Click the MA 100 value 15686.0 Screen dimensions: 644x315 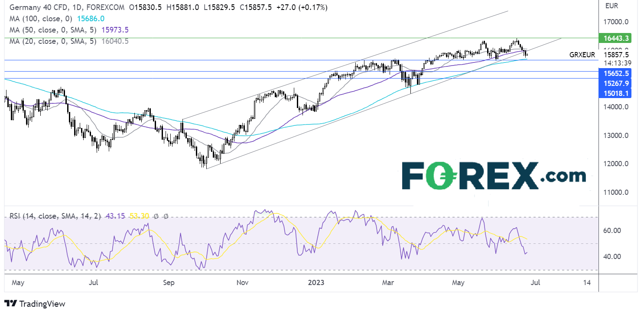(91, 19)
